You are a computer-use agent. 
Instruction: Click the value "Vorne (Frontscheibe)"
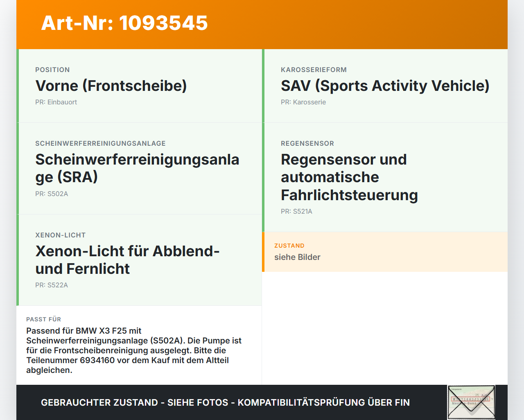tap(111, 86)
